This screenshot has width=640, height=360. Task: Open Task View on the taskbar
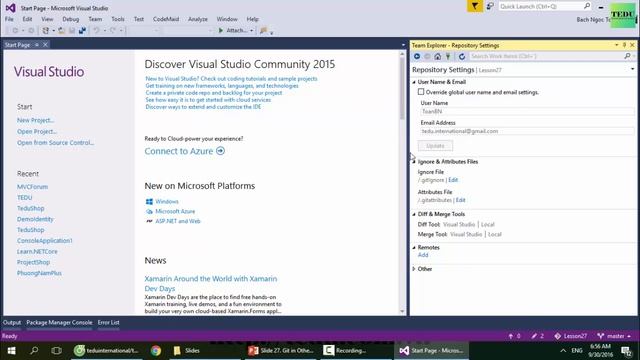(56, 351)
